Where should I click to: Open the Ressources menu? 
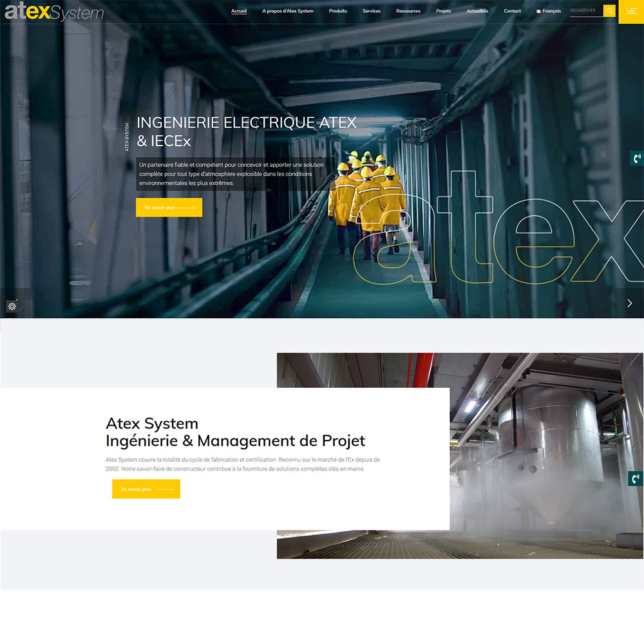pyautogui.click(x=408, y=11)
